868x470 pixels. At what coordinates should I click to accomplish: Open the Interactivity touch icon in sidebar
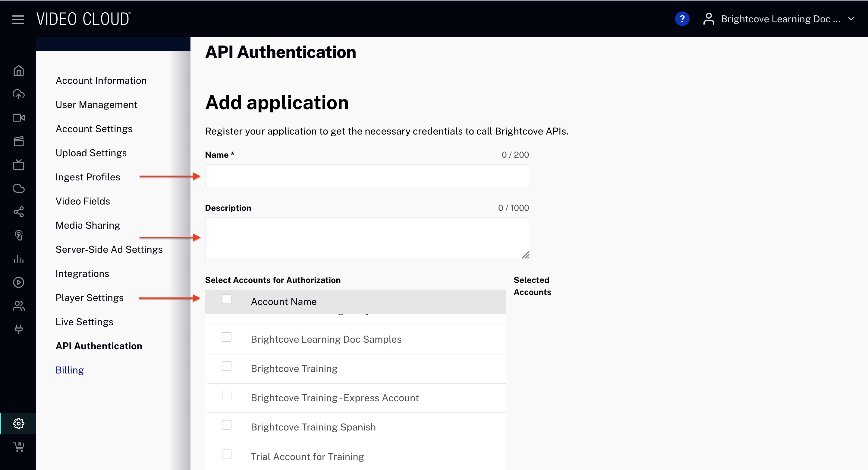pyautogui.click(x=18, y=235)
